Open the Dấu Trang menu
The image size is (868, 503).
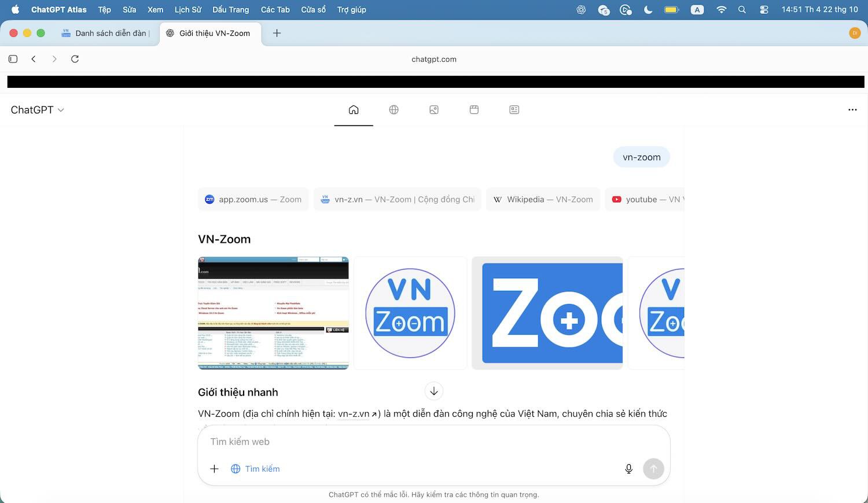coord(230,10)
